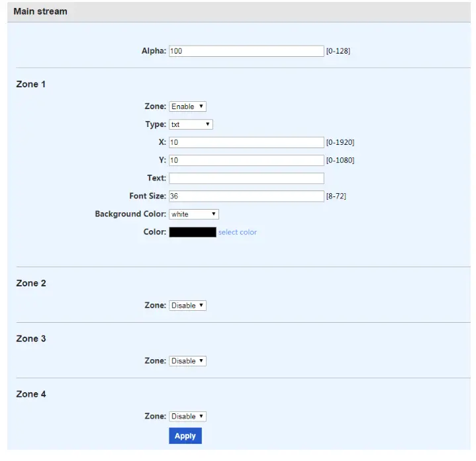This screenshot has width=476, height=461.
Task: Open Zone 2 Disable dropdown
Action: pos(187,306)
